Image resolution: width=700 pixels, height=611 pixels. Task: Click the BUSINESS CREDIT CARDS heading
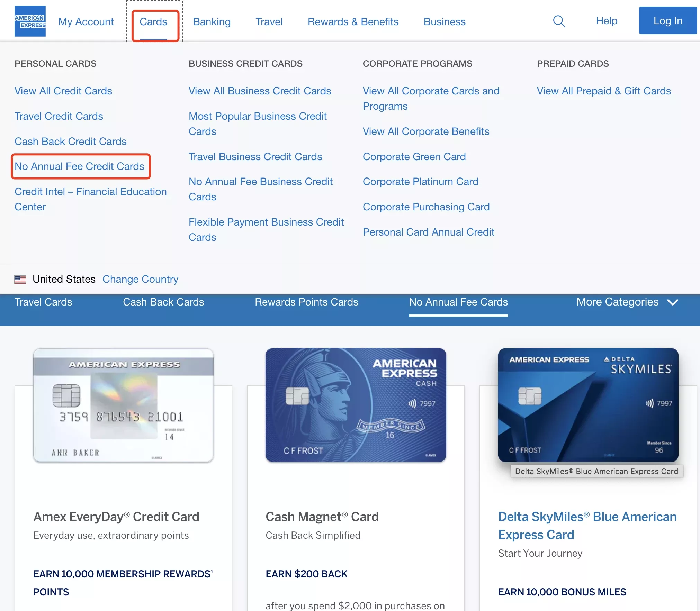tap(245, 64)
